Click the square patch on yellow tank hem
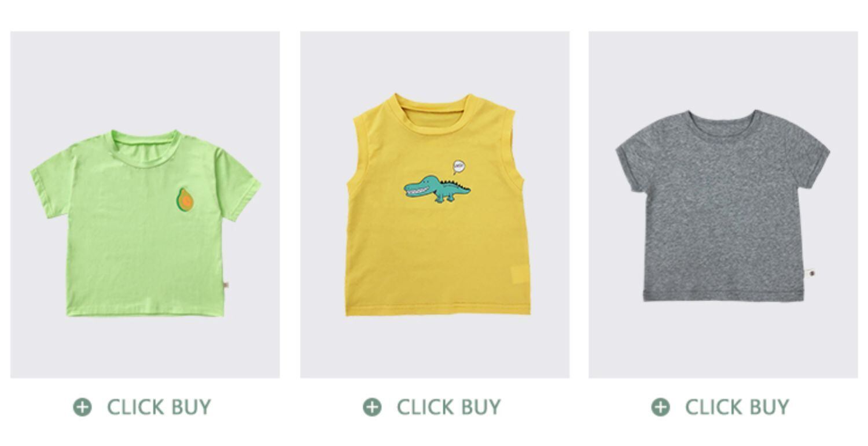The width and height of the screenshot is (868, 446). coord(520,274)
